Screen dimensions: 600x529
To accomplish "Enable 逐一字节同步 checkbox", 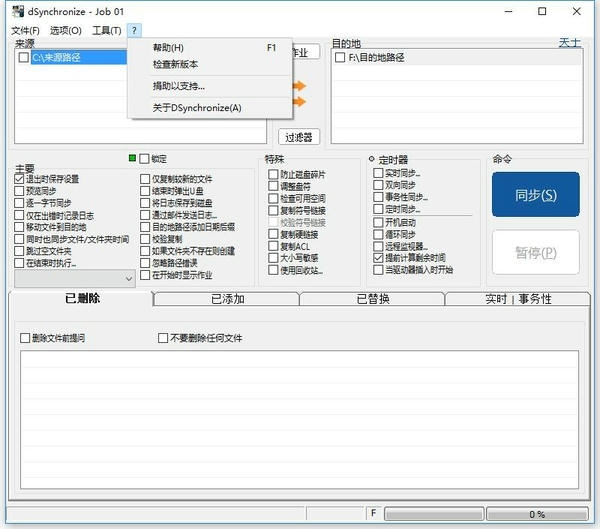I will [x=19, y=203].
